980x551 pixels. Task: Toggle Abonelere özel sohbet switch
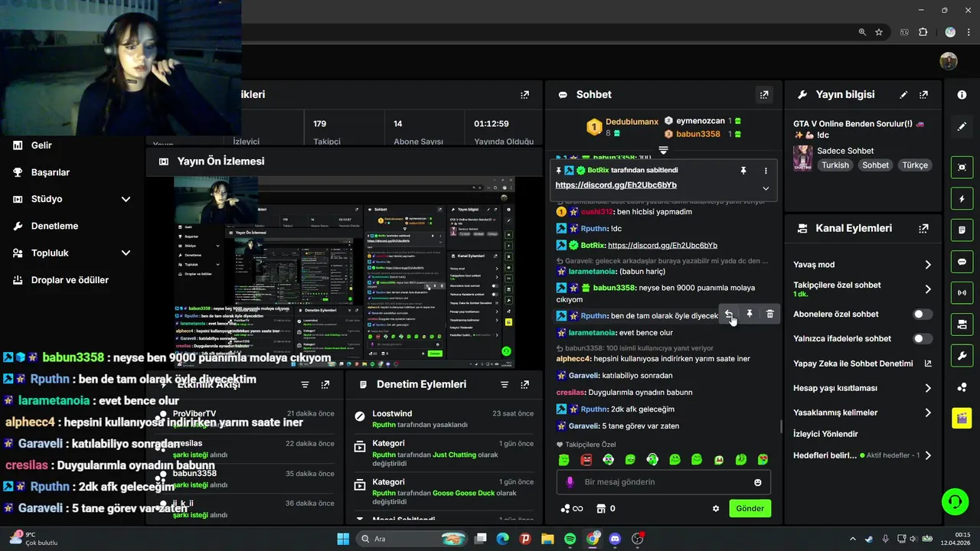(923, 314)
